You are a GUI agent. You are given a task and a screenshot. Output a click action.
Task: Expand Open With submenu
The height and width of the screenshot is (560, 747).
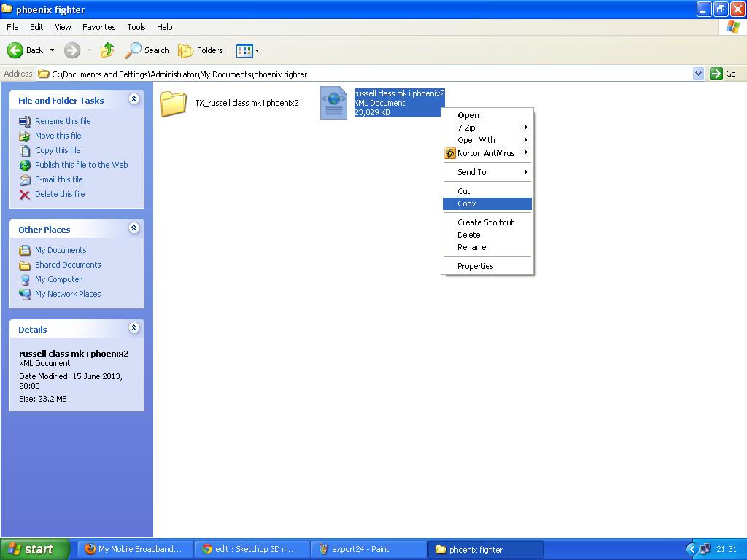coord(487,140)
